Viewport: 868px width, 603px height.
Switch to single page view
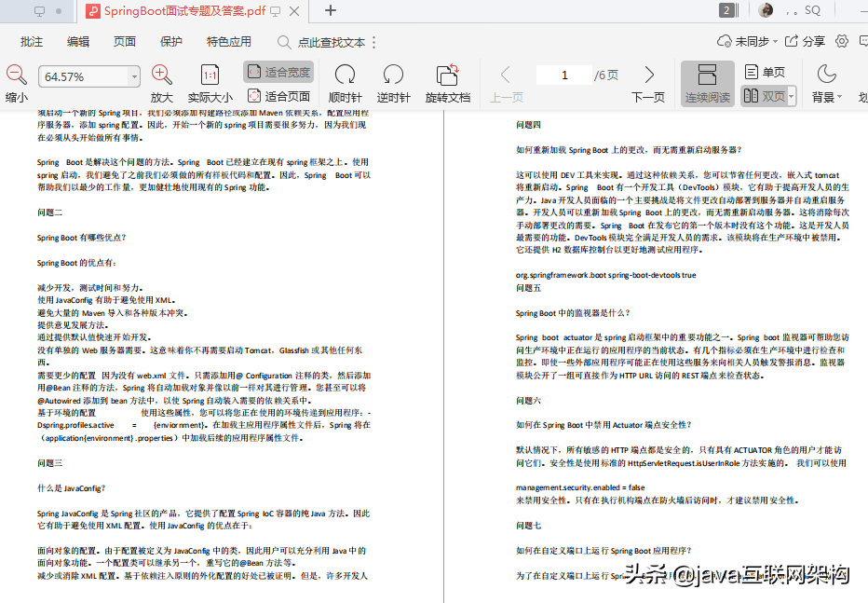765,72
